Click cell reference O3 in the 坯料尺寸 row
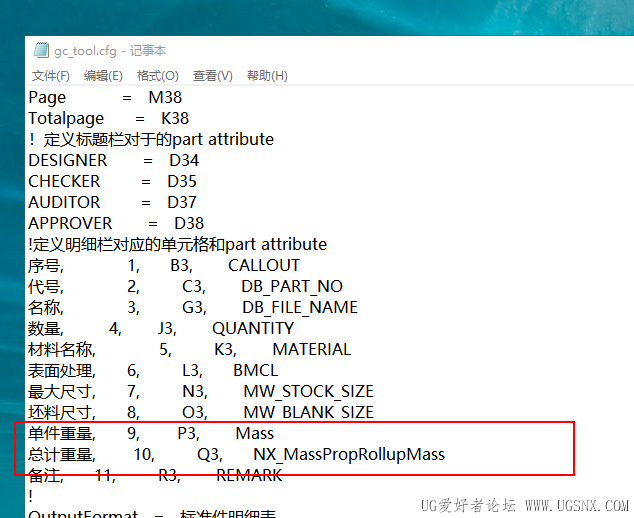634x518 pixels. click(x=193, y=413)
